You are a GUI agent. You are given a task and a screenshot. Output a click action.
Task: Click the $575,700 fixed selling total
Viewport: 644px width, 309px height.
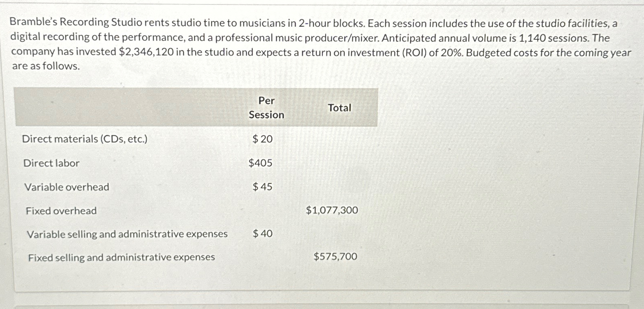(335, 256)
